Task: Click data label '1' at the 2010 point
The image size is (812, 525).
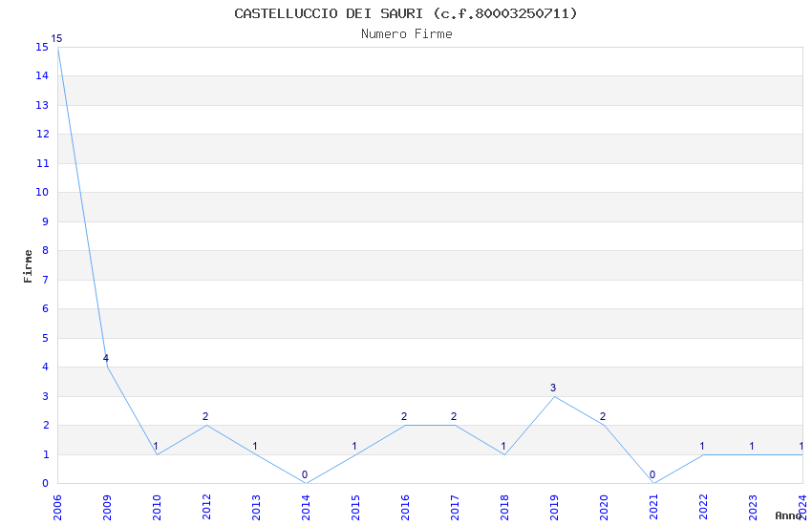Action: (x=156, y=446)
